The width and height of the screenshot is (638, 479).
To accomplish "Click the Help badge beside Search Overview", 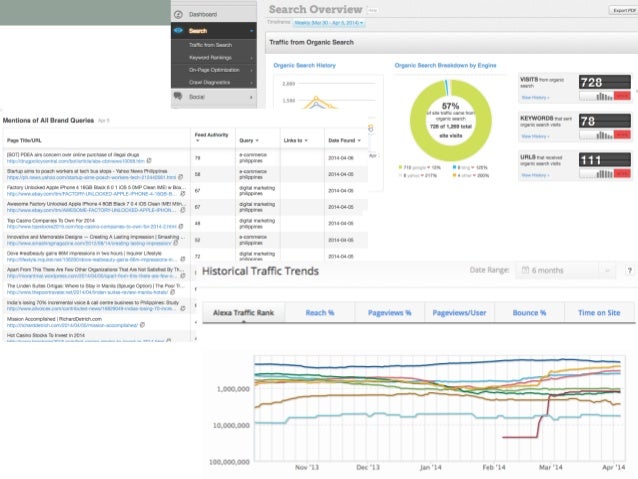I will coord(372,10).
